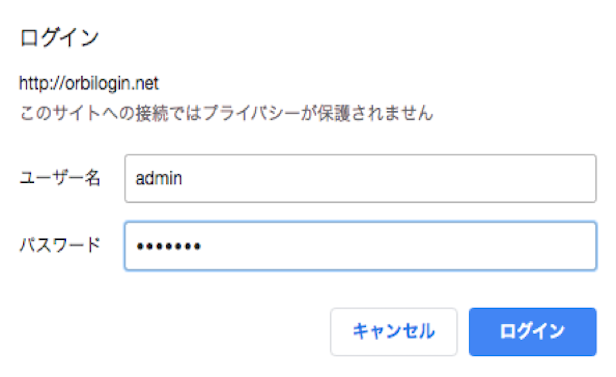Viewport: 616px width, 377px height.
Task: Click the blue ログイン button
Action: 532,332
